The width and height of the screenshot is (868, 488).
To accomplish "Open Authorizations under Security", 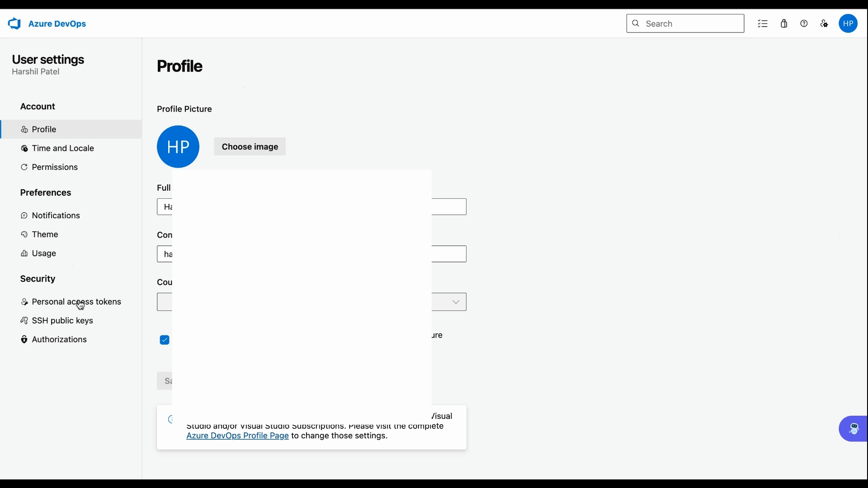I will [59, 340].
